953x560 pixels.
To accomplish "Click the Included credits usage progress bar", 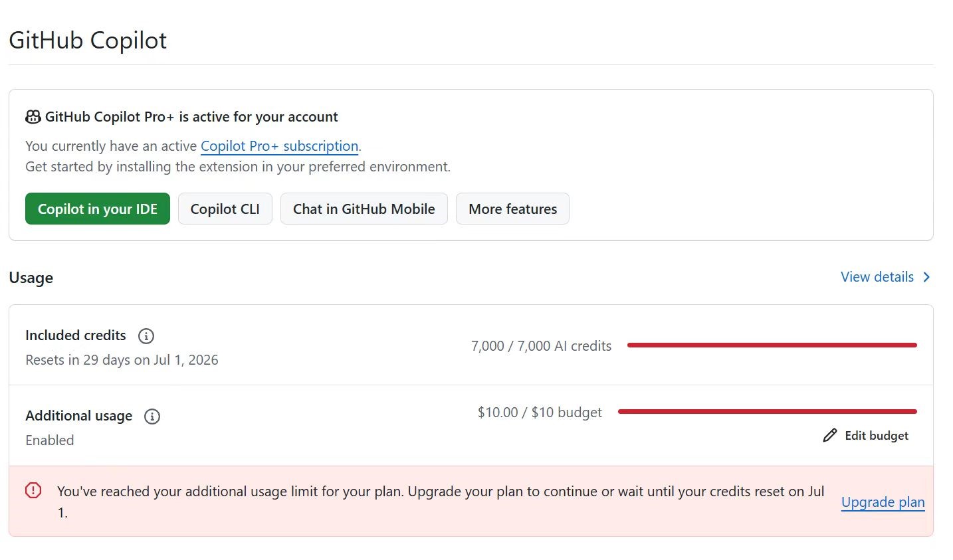I will pos(772,345).
